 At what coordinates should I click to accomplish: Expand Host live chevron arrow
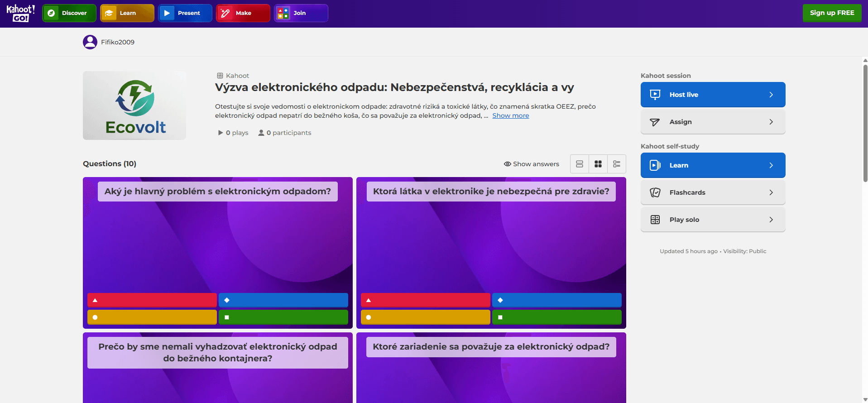(771, 95)
